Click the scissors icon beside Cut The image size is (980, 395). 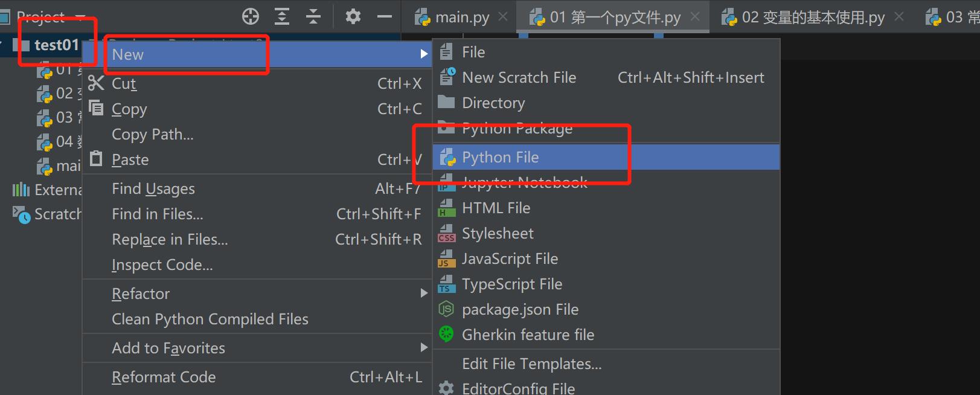pos(96,83)
